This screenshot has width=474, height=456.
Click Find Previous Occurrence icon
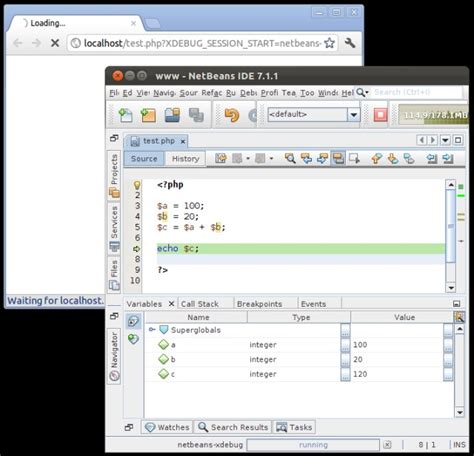[306, 158]
